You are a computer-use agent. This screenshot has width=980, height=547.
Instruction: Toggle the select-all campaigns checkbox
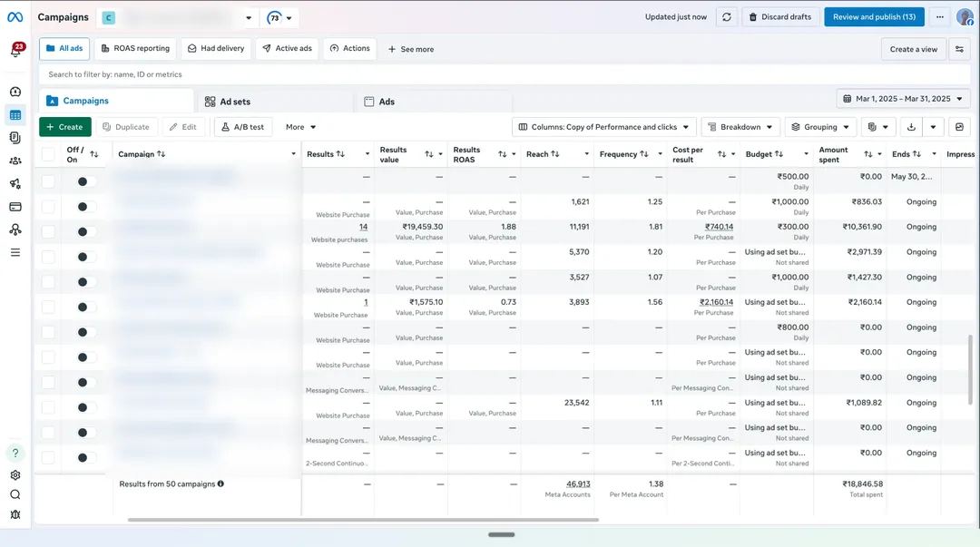coord(48,154)
